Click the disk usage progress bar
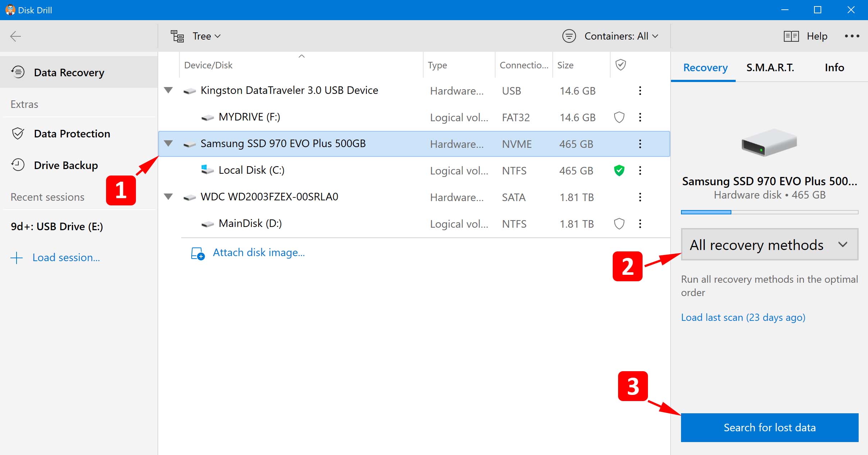868x455 pixels. (769, 212)
